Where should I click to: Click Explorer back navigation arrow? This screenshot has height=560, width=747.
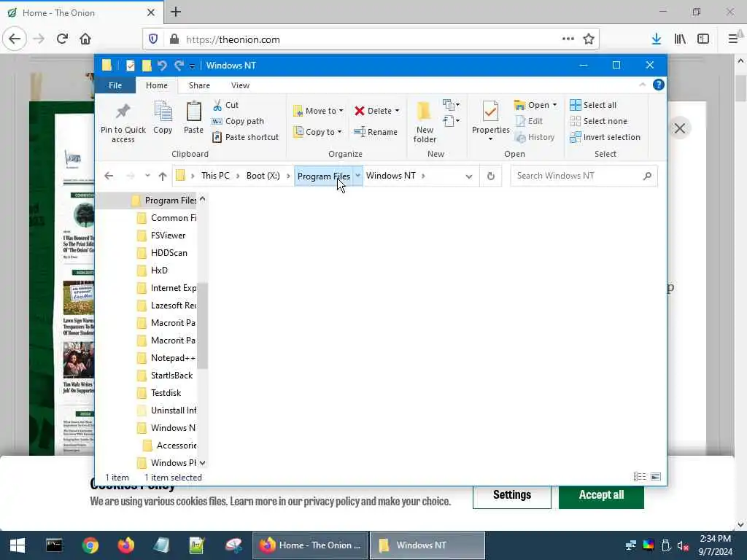(109, 176)
